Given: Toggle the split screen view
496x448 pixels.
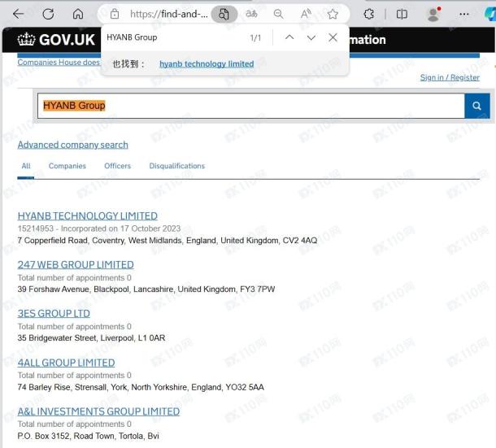Looking at the screenshot, I should click(x=402, y=14).
